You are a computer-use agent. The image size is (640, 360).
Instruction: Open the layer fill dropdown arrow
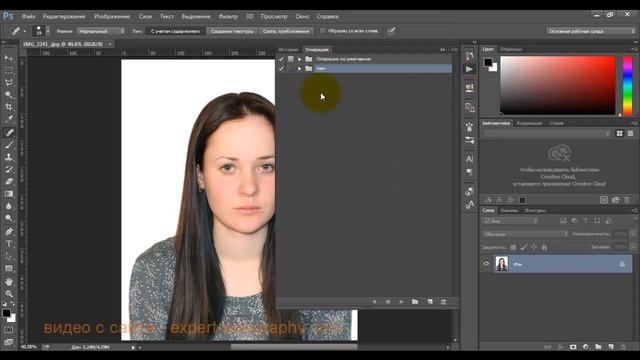pos(633,247)
